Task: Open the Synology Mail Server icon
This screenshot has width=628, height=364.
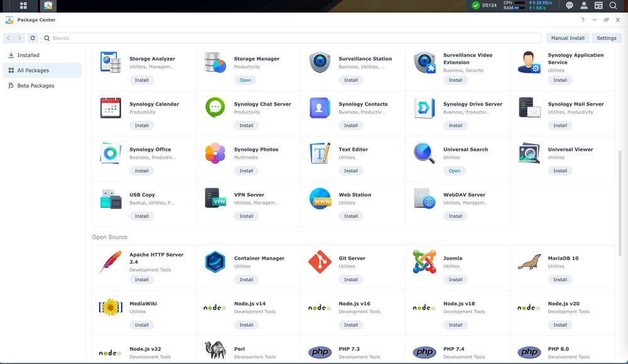Action: (529, 108)
